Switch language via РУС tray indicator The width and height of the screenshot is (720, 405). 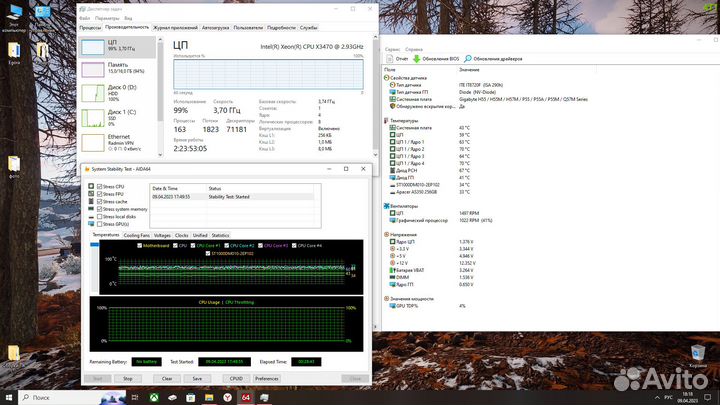(669, 397)
